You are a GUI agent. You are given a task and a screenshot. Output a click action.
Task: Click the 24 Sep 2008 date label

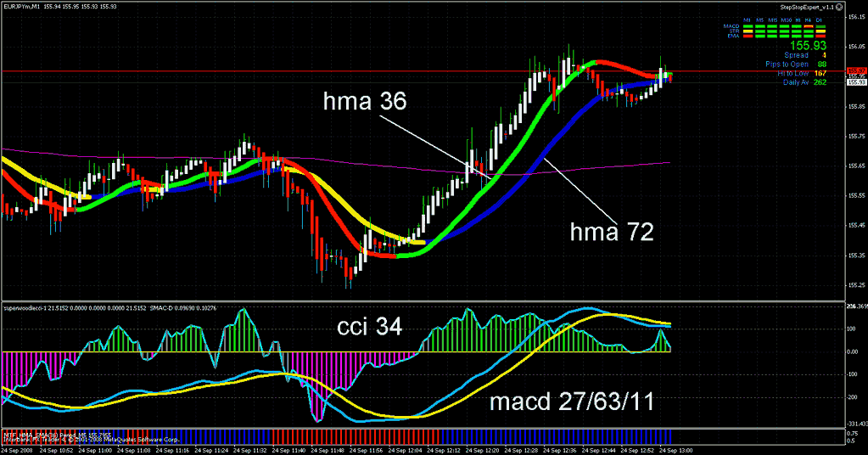(15, 450)
